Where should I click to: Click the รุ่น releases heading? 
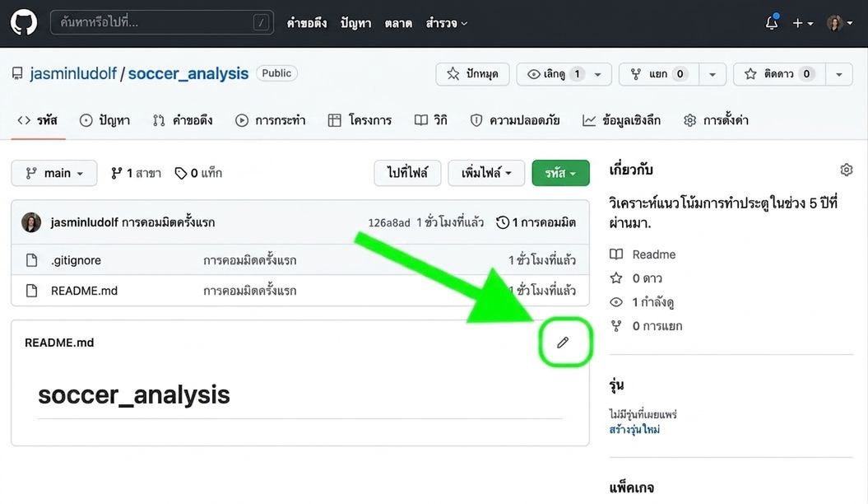tap(617, 385)
